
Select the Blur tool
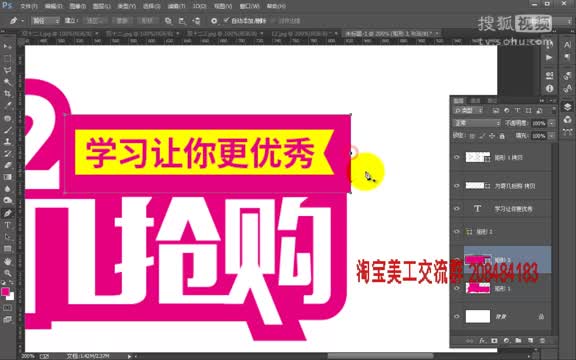pyautogui.click(x=7, y=189)
